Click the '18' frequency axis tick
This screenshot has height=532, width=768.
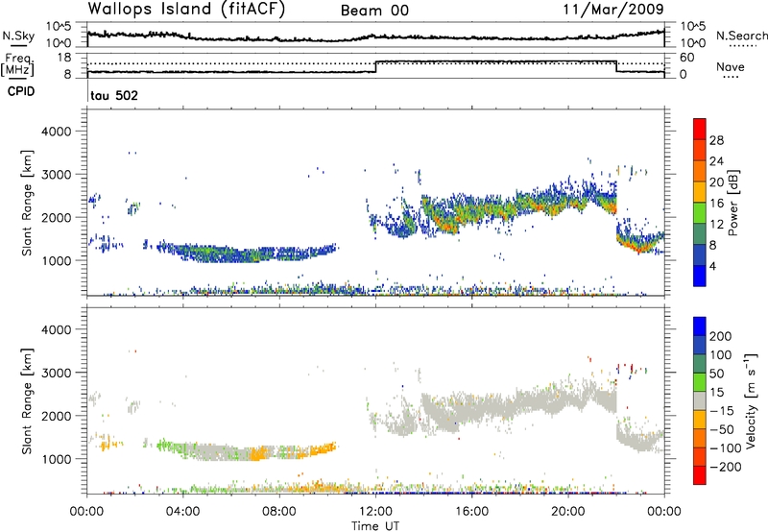pos(64,58)
